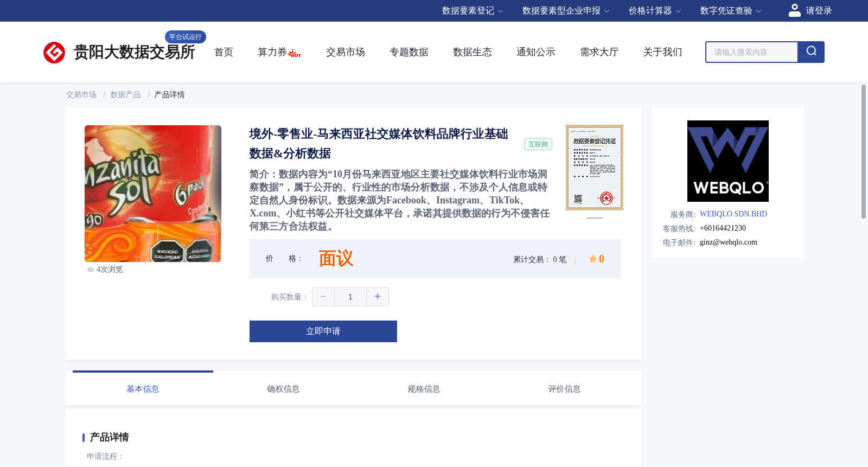Open the 关于我们 menu item
Viewport: 868px width, 467px height.
pyautogui.click(x=663, y=52)
